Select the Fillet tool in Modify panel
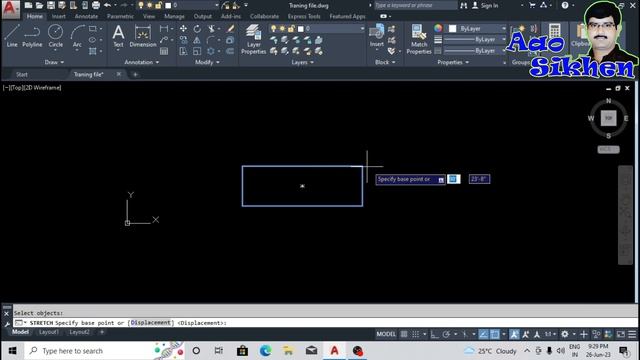 tap(211, 40)
